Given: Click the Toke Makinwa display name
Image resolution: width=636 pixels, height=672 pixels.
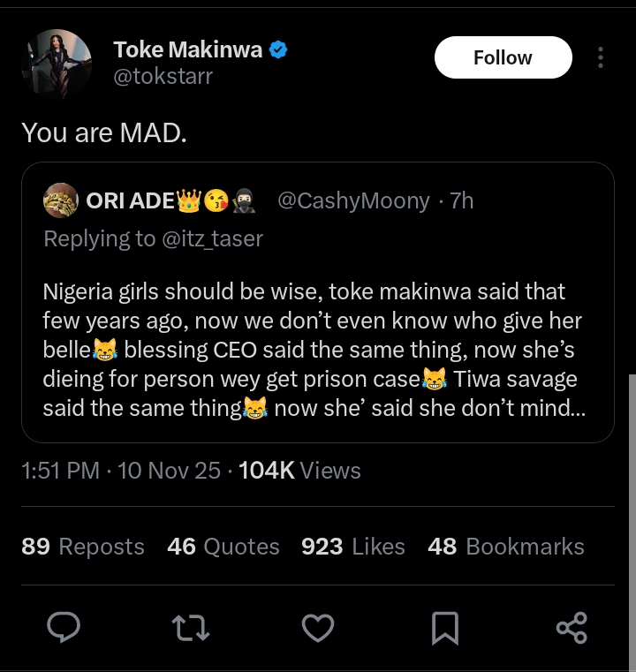Looking at the screenshot, I should point(187,50).
